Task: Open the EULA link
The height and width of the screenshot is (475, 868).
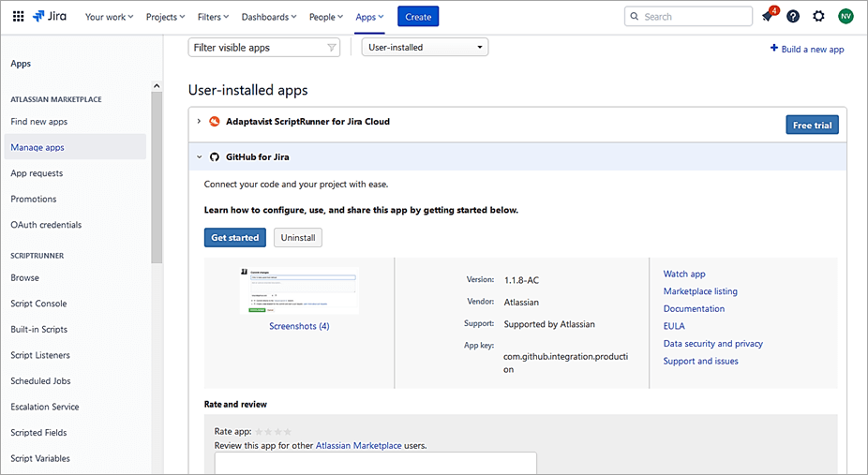Action: pos(674,326)
